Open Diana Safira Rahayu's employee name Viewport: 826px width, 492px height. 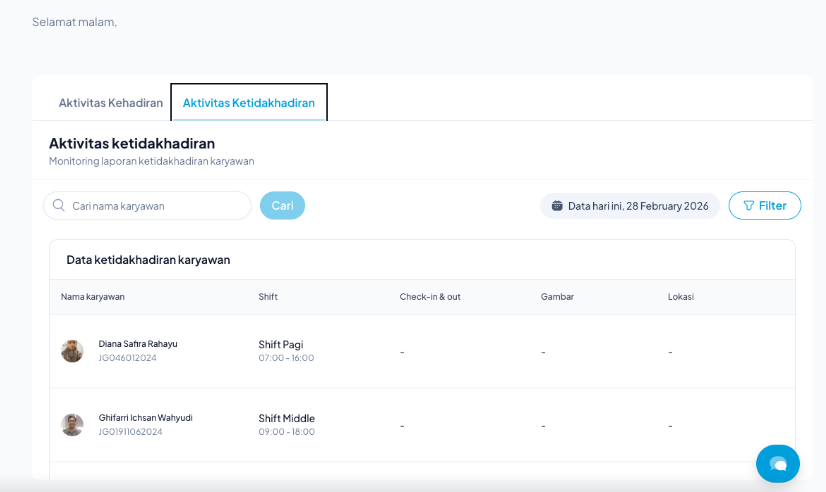click(x=138, y=344)
